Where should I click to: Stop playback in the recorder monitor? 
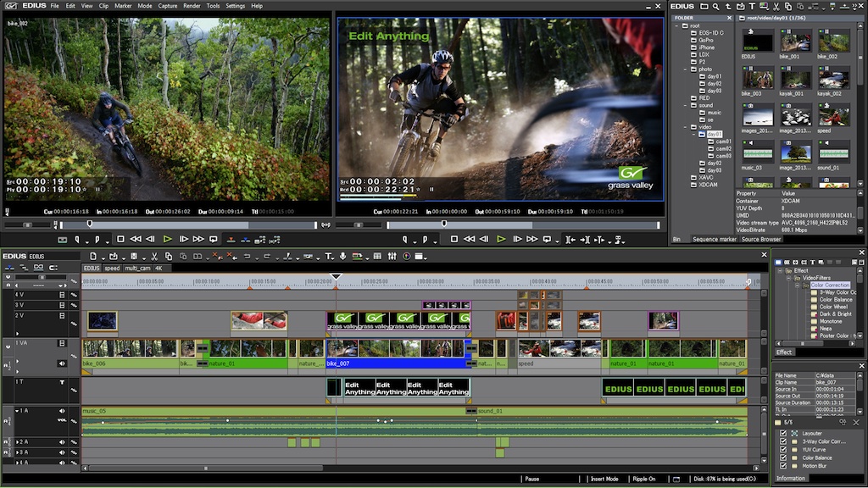pos(454,239)
